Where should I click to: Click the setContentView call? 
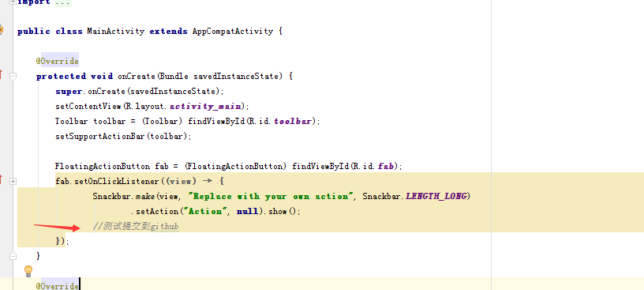pos(88,106)
